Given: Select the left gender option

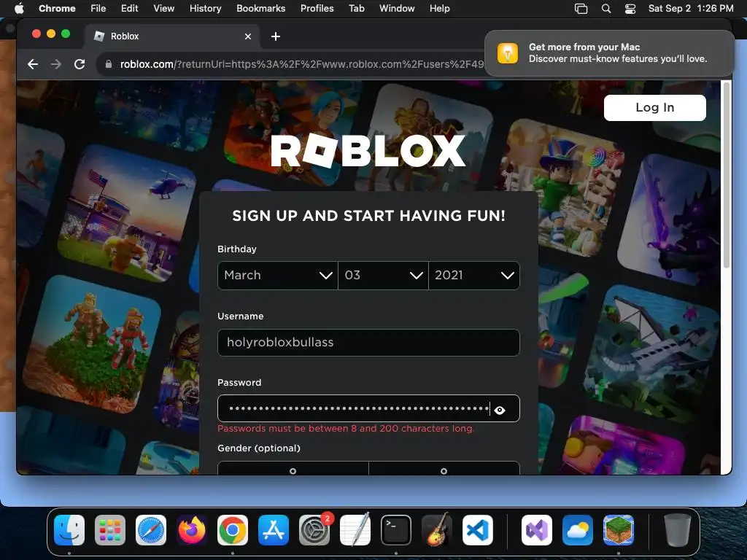Looking at the screenshot, I should (293, 467).
